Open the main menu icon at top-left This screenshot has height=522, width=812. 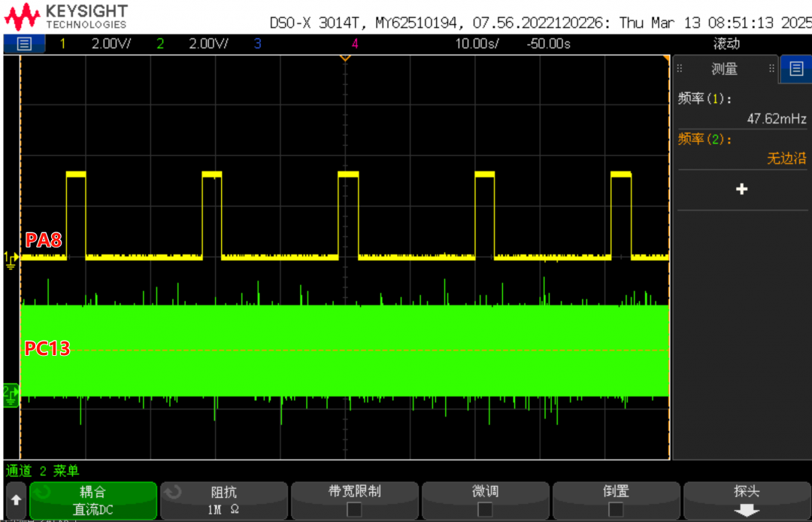pos(23,44)
